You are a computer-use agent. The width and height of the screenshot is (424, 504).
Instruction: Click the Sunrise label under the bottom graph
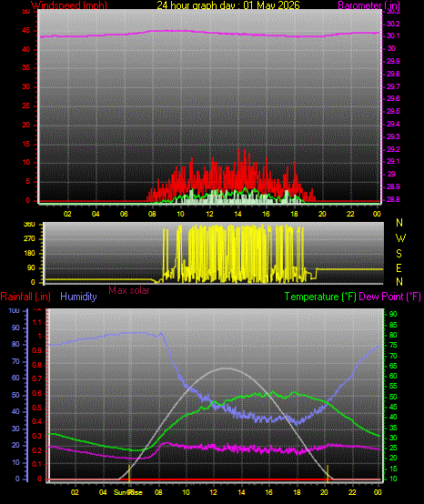(x=128, y=492)
